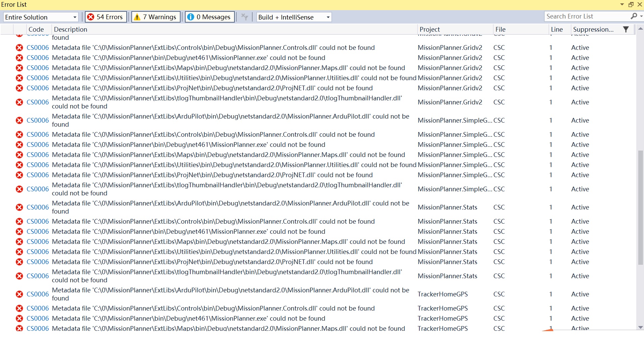
Task: Click error icon of TrackerHomeGPS MissionPlanner.exe row
Action: (x=20, y=318)
